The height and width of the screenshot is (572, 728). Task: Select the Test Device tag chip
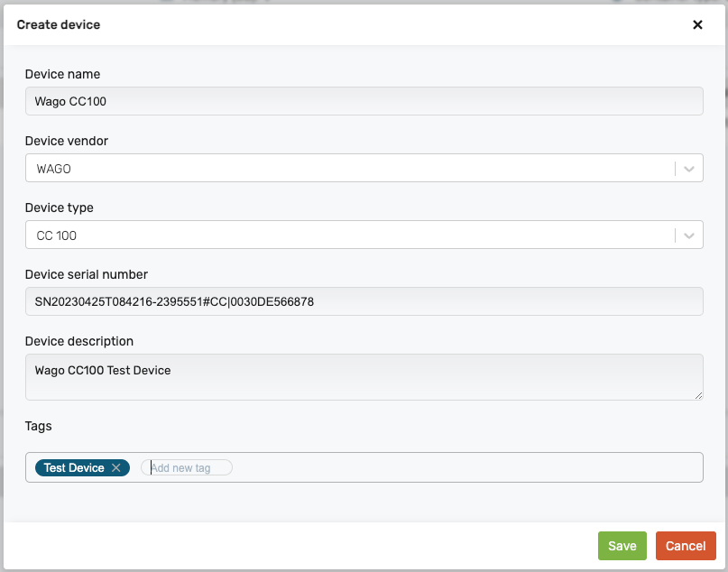(74, 468)
